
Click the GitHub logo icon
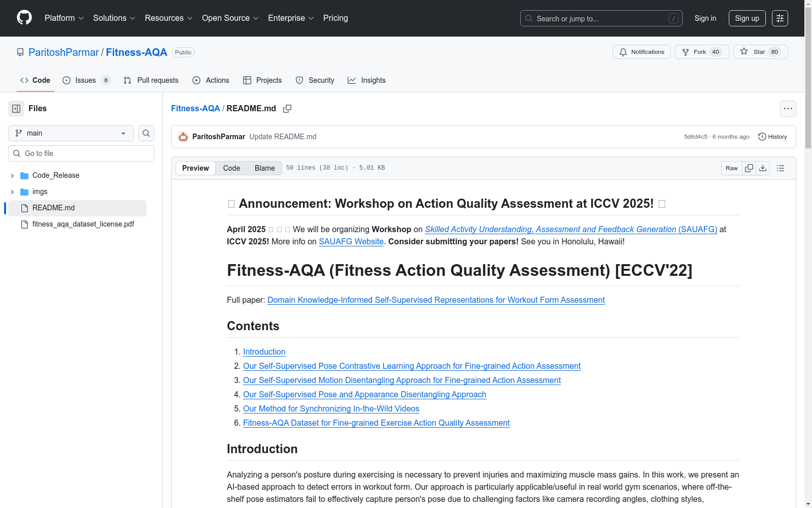pyautogui.click(x=24, y=18)
